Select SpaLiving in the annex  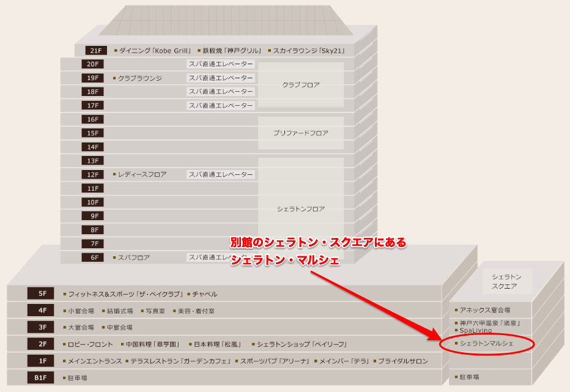[475, 330]
